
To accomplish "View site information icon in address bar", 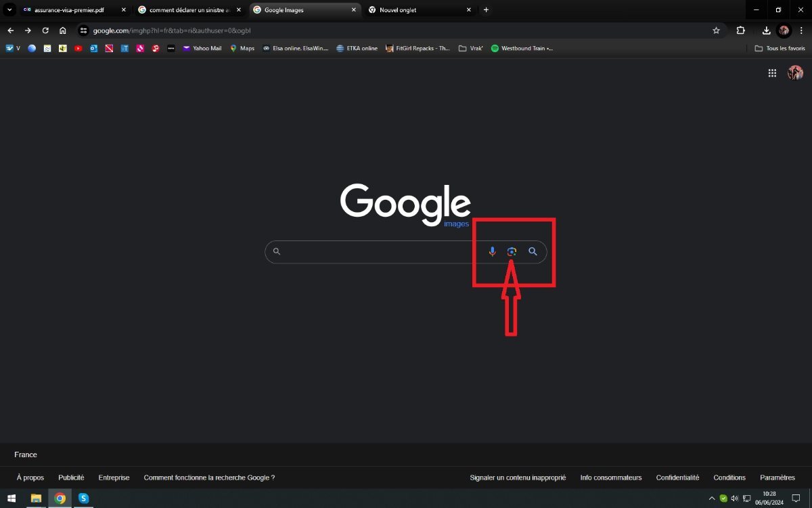I will click(x=84, y=30).
